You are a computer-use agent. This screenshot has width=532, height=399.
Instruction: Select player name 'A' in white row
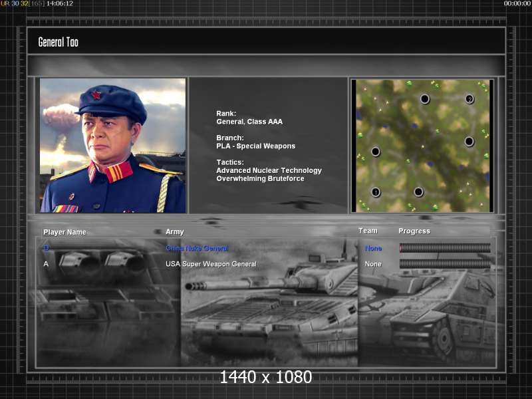point(46,264)
